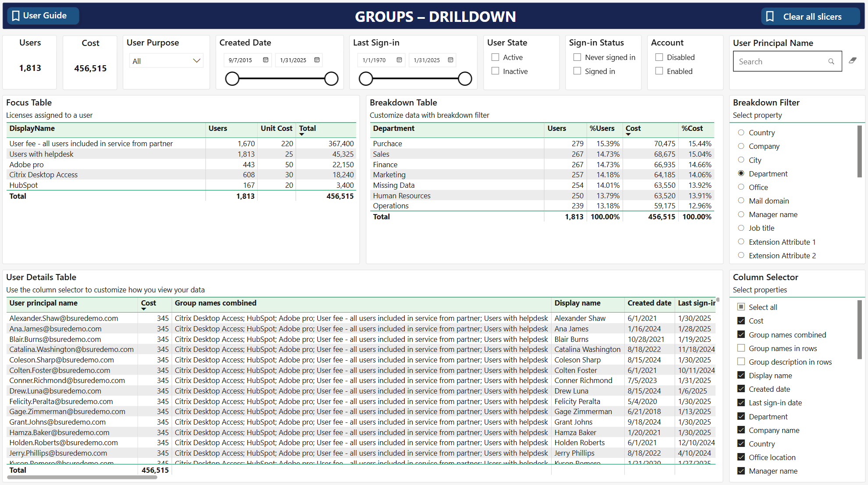Sort by Department column header
868x485 pixels.
(x=393, y=128)
